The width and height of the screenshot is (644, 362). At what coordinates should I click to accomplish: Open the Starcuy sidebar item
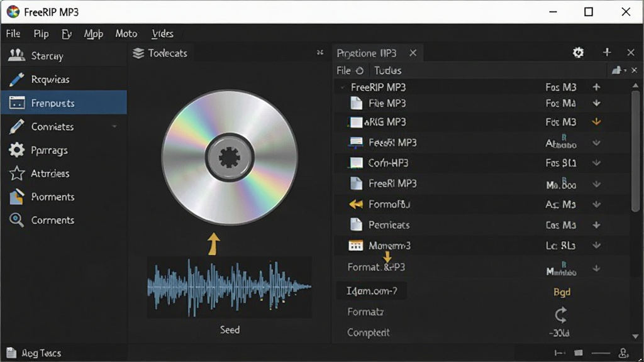pyautogui.click(x=64, y=55)
